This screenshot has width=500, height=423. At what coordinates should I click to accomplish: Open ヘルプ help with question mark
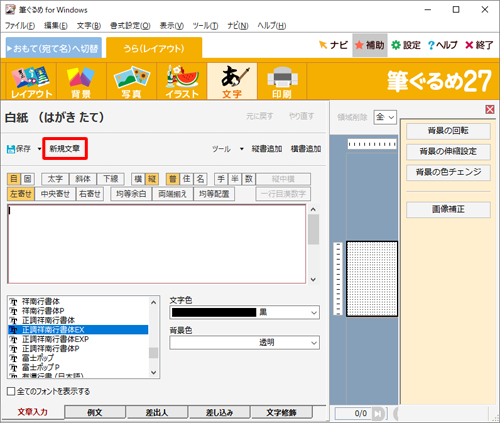tap(442, 45)
